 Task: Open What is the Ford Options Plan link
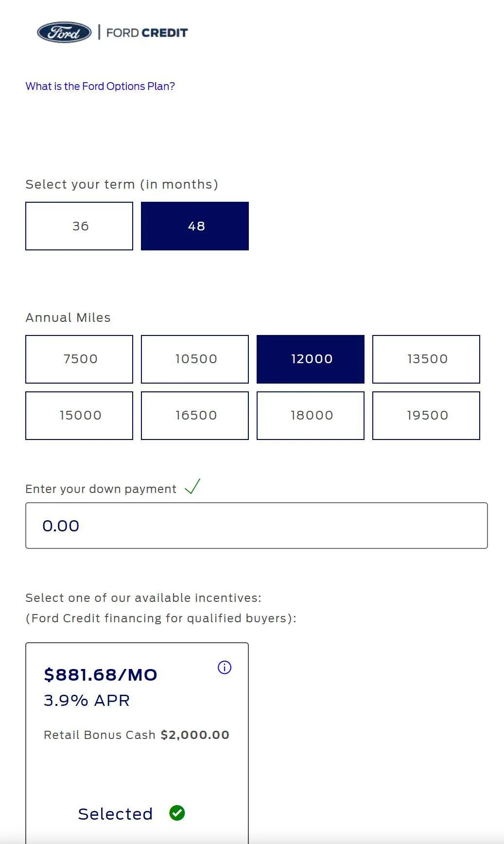point(100,86)
